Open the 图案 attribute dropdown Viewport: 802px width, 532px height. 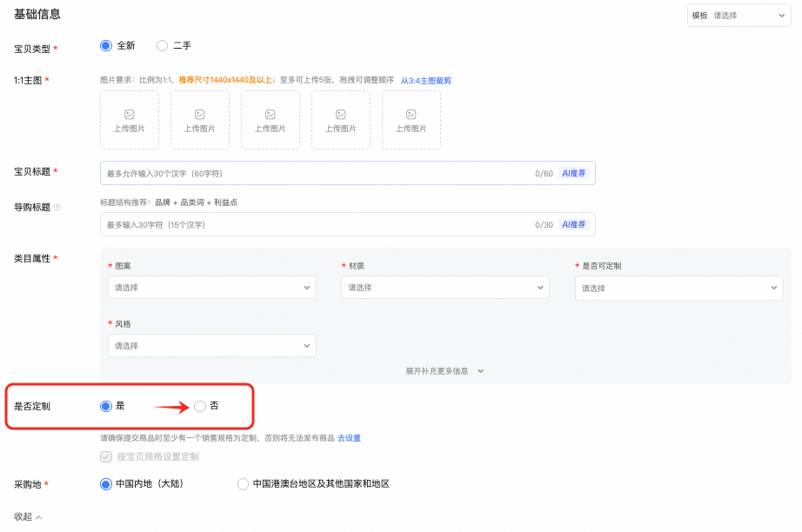pyautogui.click(x=211, y=288)
